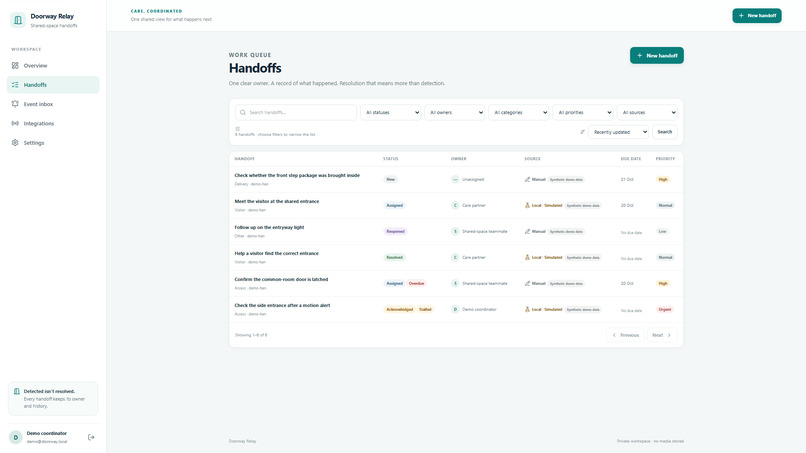Screen dimensions: 806x453
Task: Open 'Check the side entrance after a motion alert'
Action: 282,305
